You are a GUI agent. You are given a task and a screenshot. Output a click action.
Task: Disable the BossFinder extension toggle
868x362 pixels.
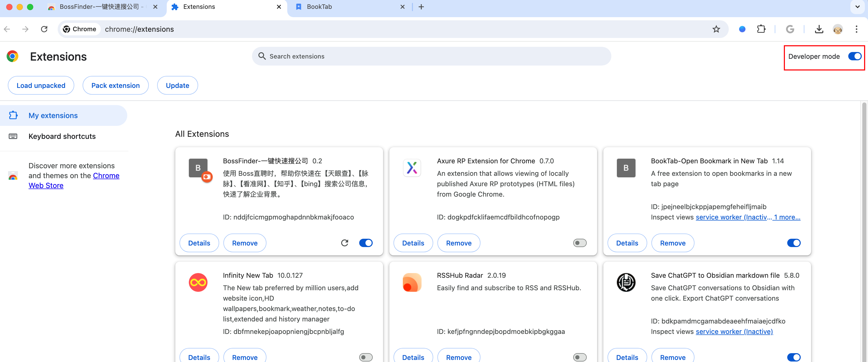366,243
